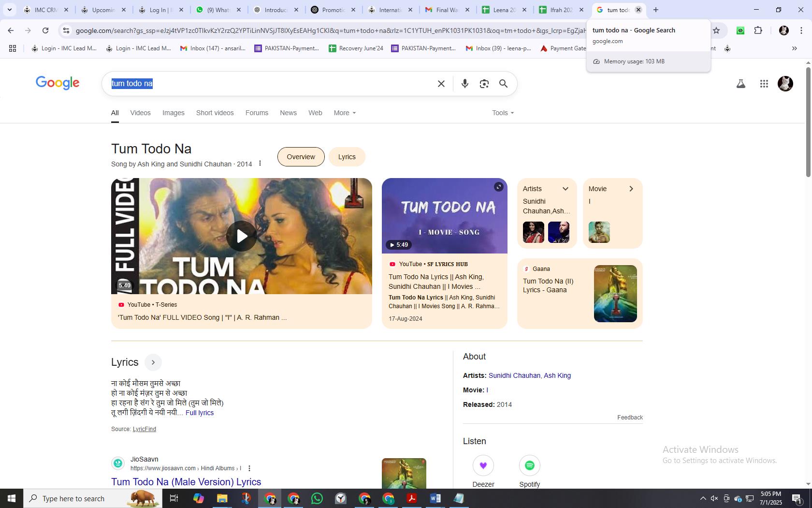The width and height of the screenshot is (812, 508).
Task: Expand Lyrics section arrow
Action: [x=153, y=362]
